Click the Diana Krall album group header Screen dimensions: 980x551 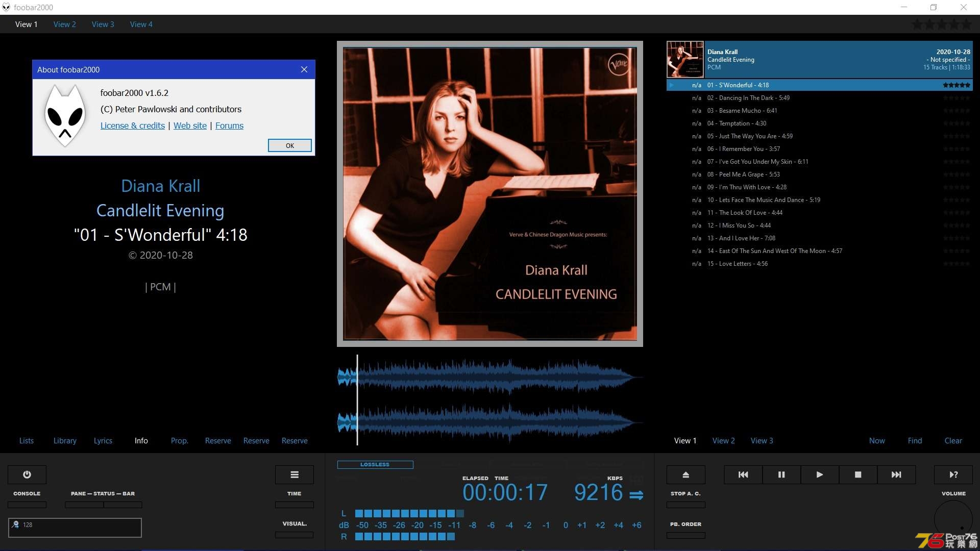(x=820, y=60)
